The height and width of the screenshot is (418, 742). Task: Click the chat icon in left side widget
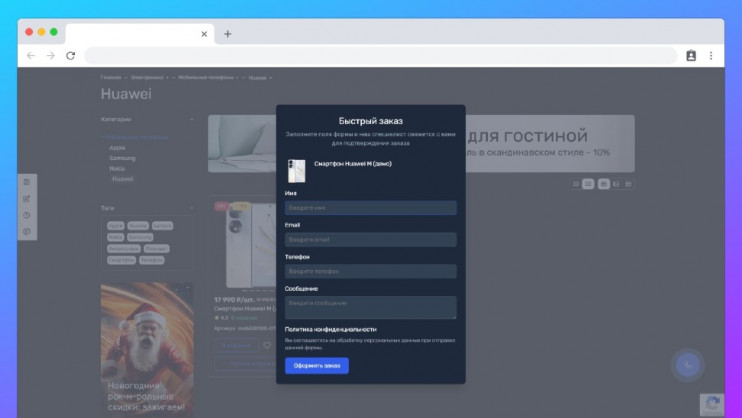coord(26,231)
